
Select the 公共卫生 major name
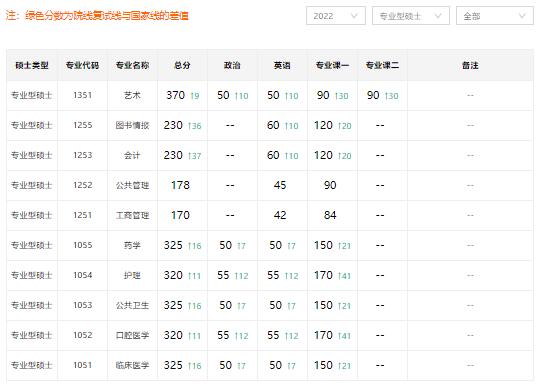(132, 305)
